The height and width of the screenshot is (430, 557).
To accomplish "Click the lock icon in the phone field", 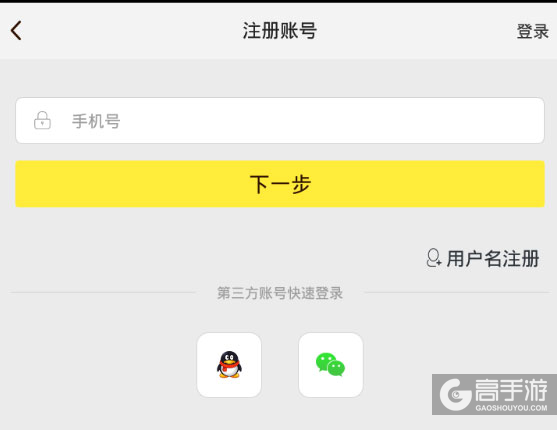I will point(42,120).
